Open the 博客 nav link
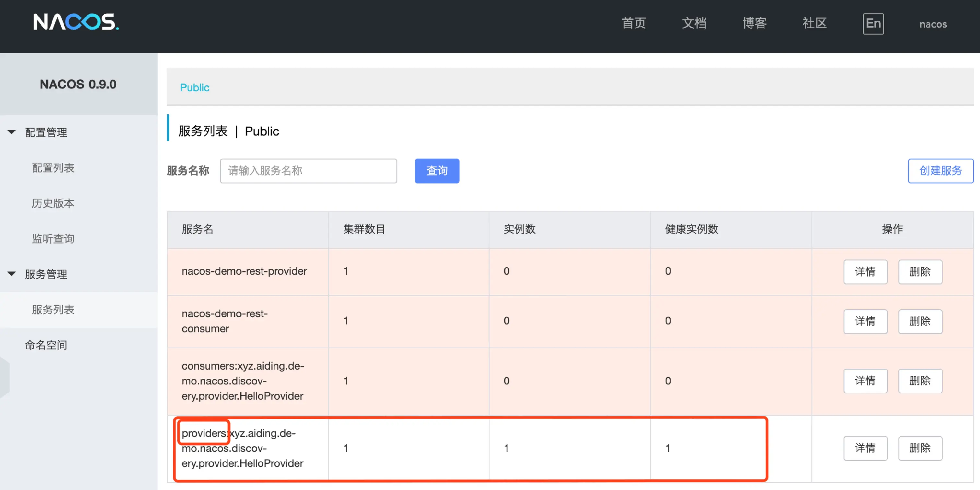980x490 pixels. 754,24
